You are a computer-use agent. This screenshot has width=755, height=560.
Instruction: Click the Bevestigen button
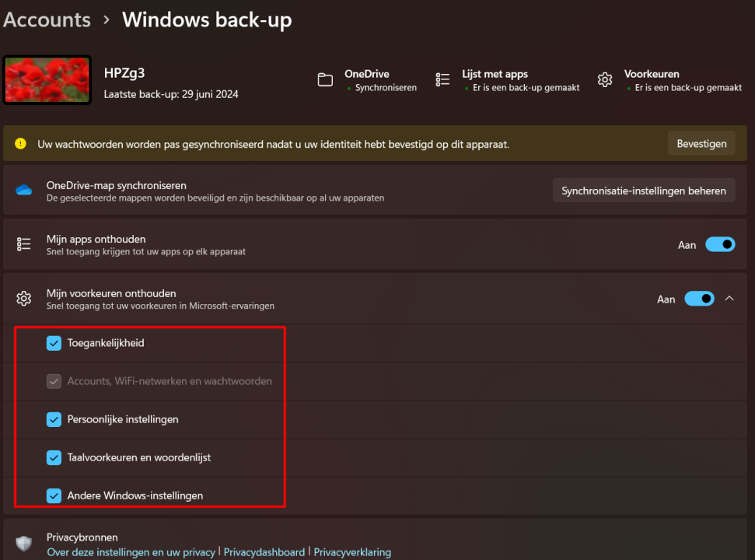click(701, 143)
